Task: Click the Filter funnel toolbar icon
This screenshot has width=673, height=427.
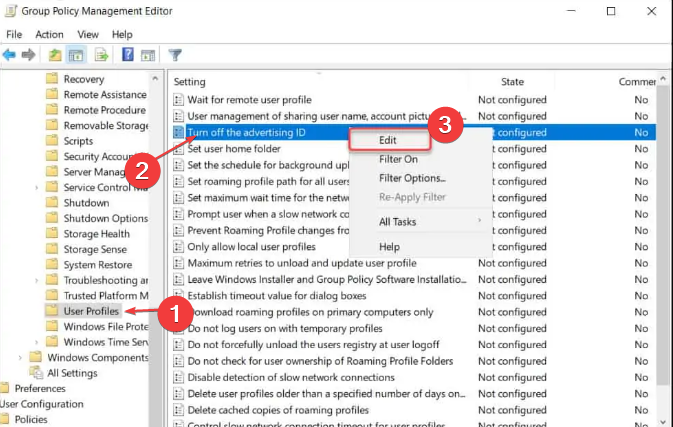Action: point(175,55)
